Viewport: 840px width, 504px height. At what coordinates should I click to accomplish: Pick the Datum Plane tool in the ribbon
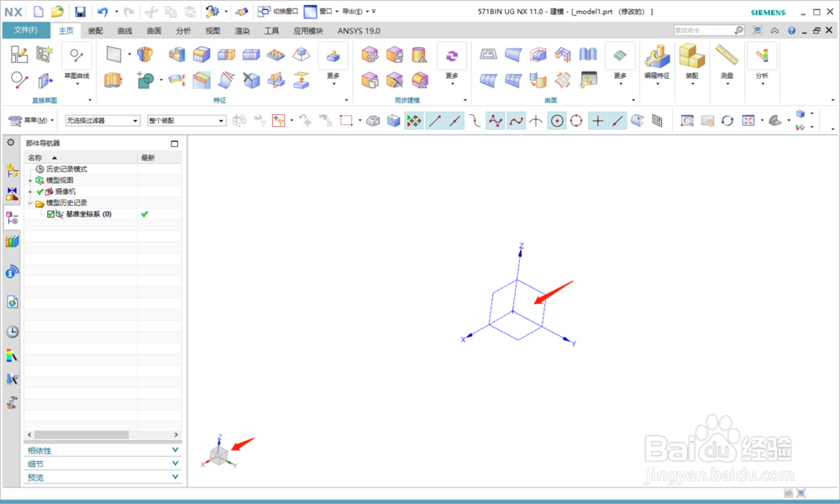coord(114,54)
